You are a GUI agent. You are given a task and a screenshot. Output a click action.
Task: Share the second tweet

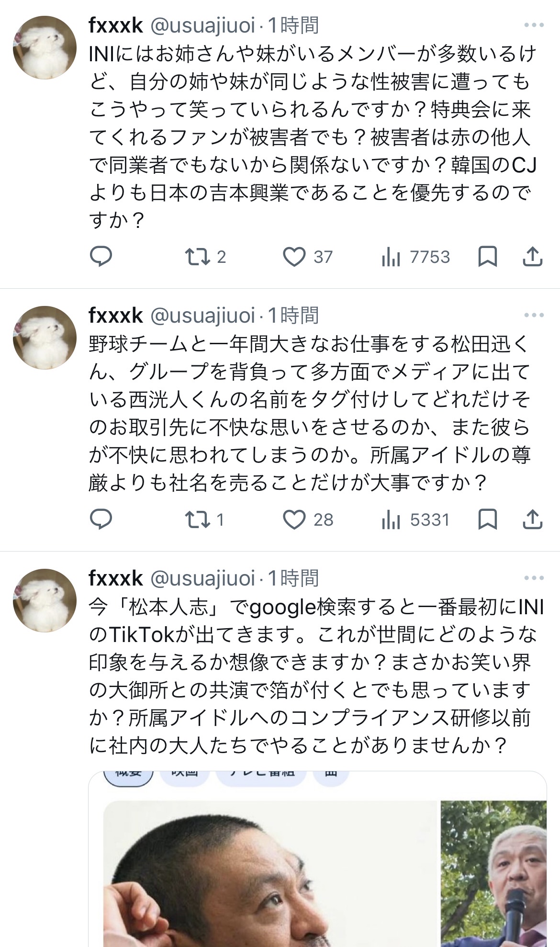[532, 519]
